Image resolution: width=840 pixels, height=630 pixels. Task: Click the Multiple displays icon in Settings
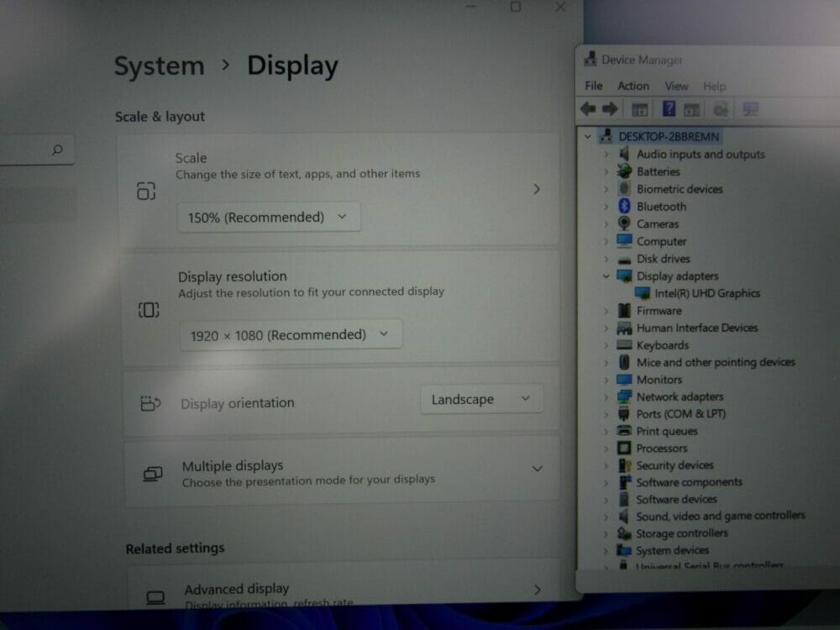[x=153, y=474]
